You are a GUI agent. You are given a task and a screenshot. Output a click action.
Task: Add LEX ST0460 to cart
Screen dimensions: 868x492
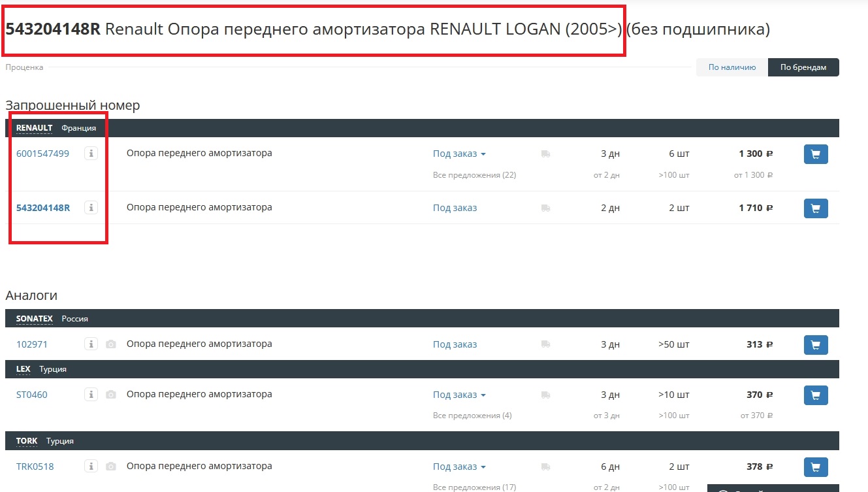click(x=816, y=395)
